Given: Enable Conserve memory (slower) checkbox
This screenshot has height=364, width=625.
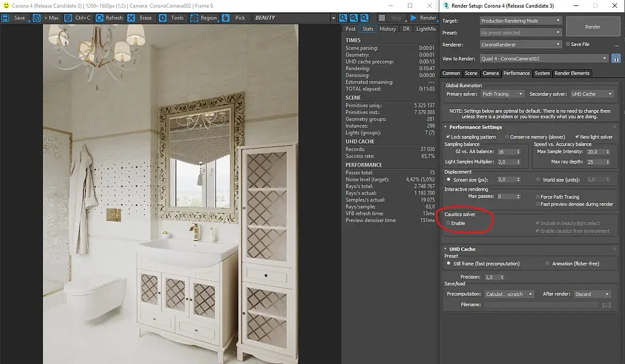Looking at the screenshot, I should pyautogui.click(x=507, y=136).
